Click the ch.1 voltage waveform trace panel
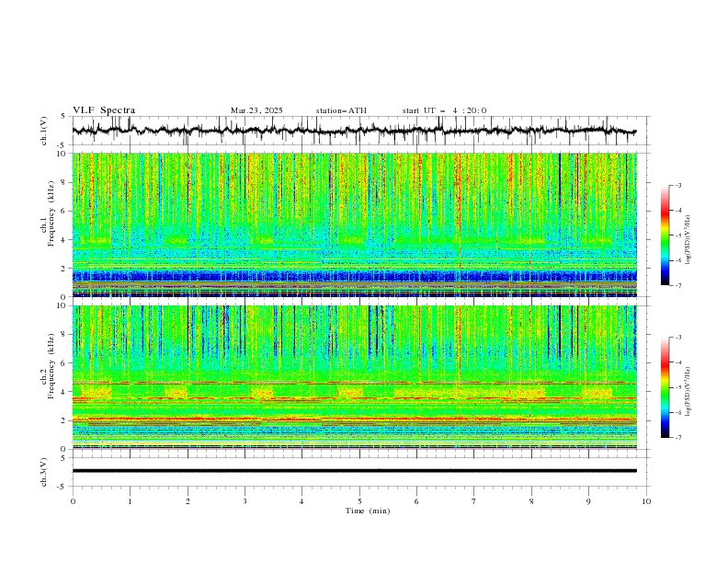The image size is (728, 563). (x=361, y=131)
